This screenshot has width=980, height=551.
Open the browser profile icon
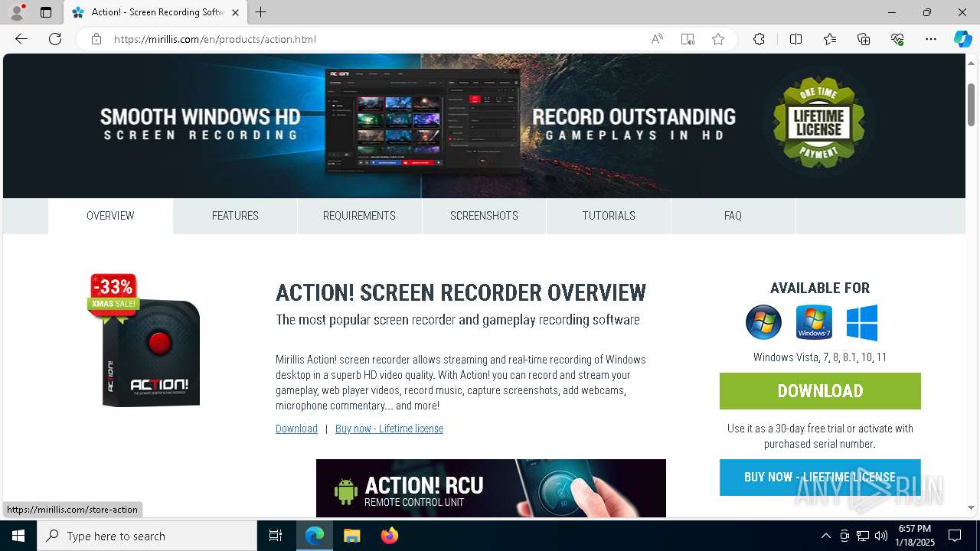(16, 12)
